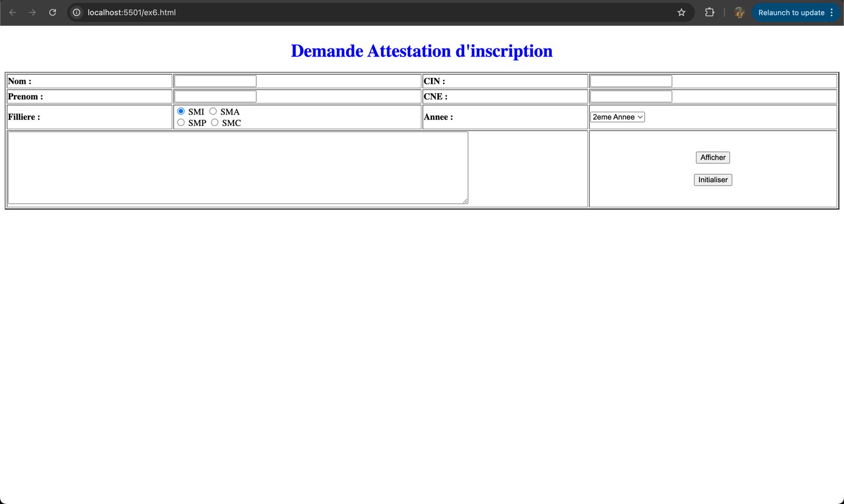Click the address bar URL
Image resolution: width=844 pixels, height=504 pixels.
pos(132,13)
